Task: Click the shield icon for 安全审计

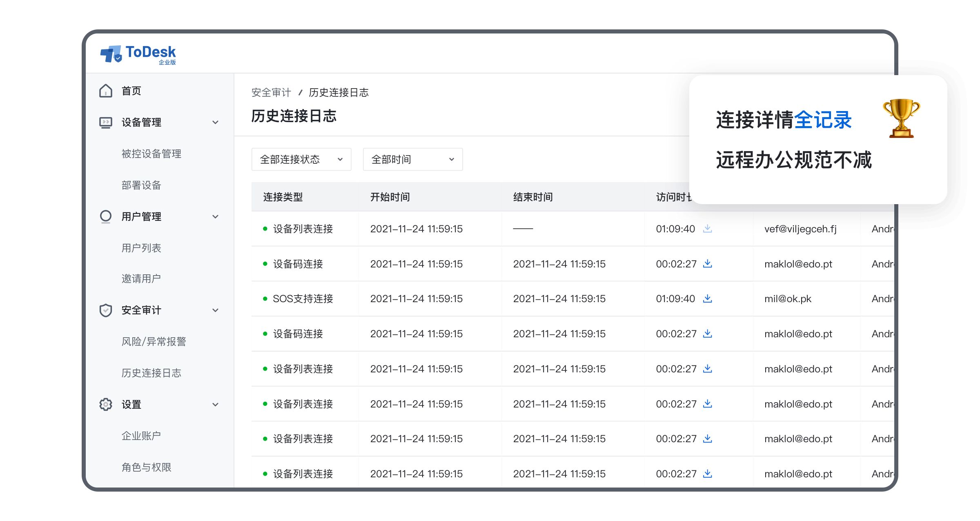Action: click(x=106, y=310)
